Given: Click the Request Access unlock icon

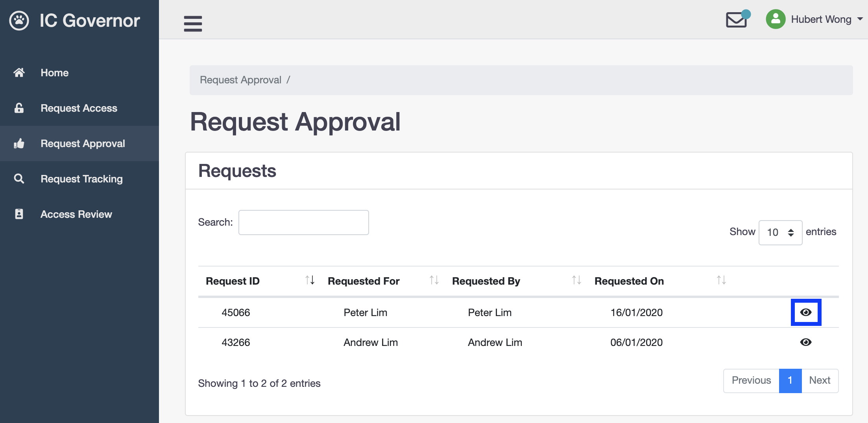Looking at the screenshot, I should (x=19, y=108).
